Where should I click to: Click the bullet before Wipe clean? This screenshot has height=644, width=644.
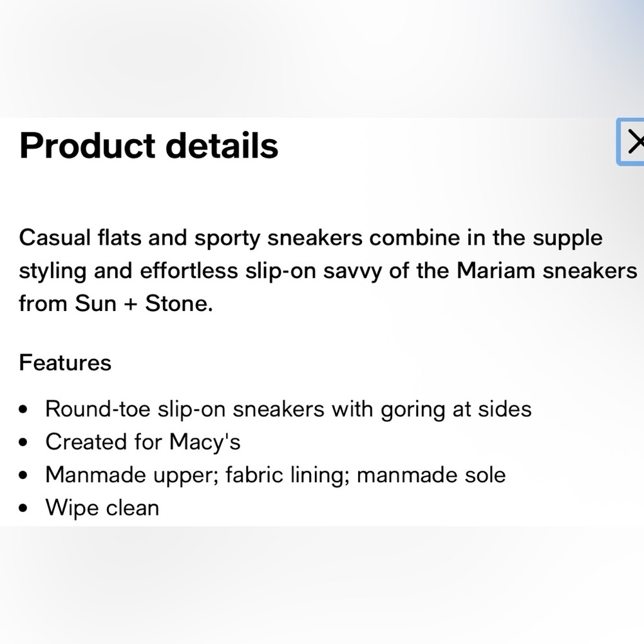pos(23,508)
